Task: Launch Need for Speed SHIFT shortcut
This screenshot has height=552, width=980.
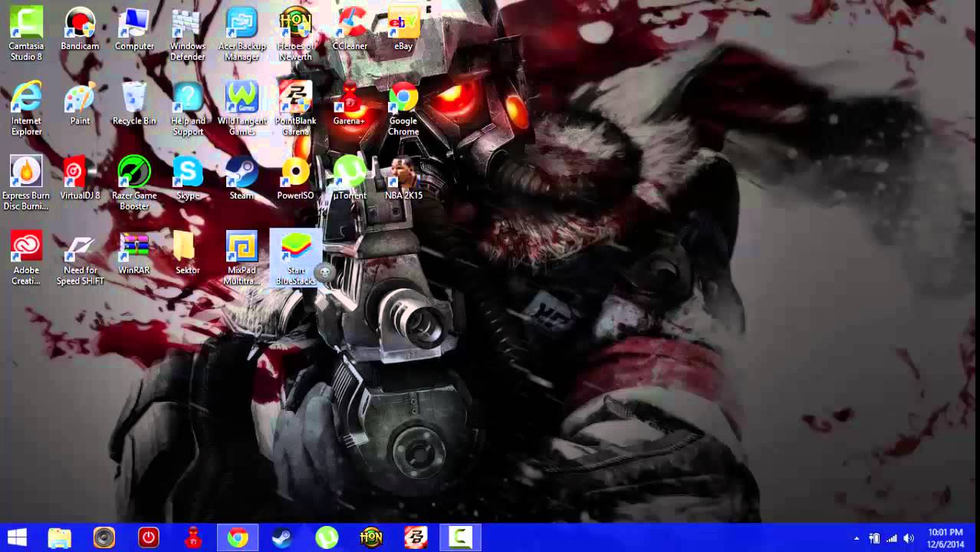Action: (x=81, y=258)
